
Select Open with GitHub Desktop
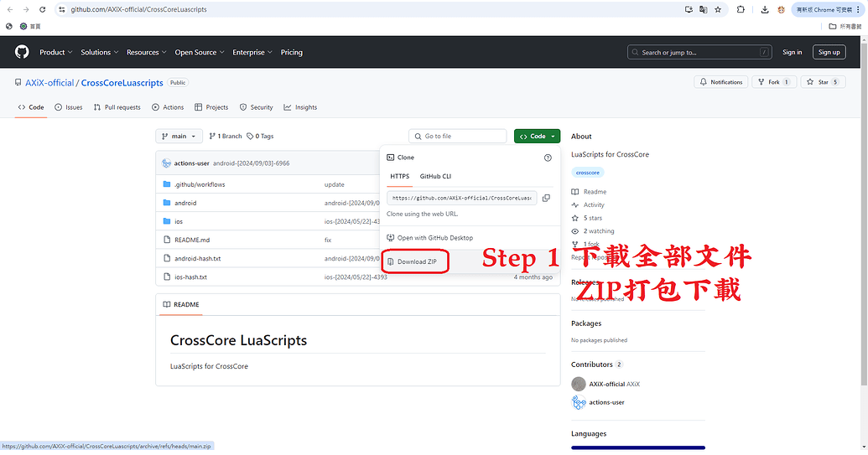(434, 238)
